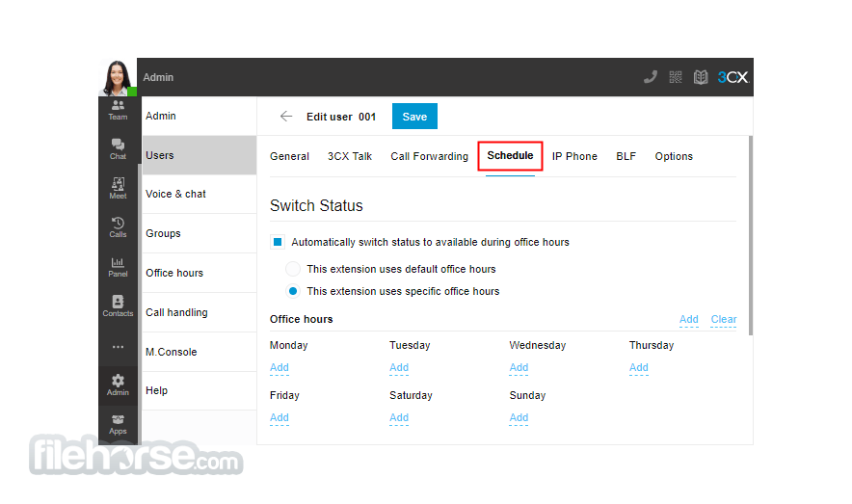Add office hours for Thursday
The width and height of the screenshot is (852, 504).
639,368
